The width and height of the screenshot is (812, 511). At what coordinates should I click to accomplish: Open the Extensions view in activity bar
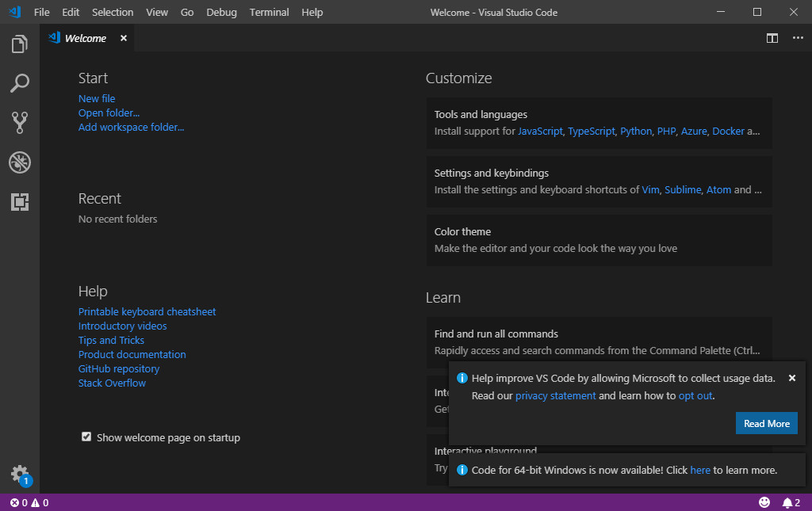coord(20,202)
